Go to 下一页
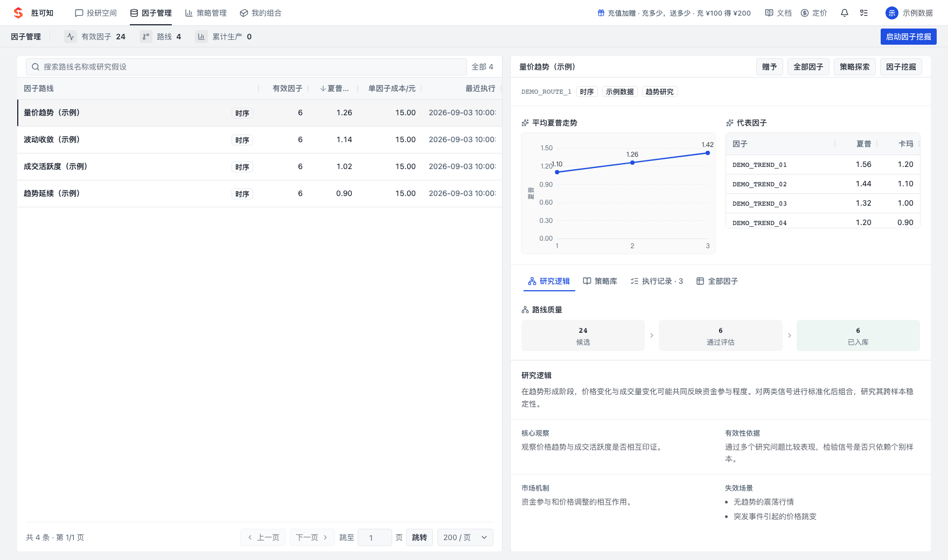The width and height of the screenshot is (948, 560). coord(312,537)
